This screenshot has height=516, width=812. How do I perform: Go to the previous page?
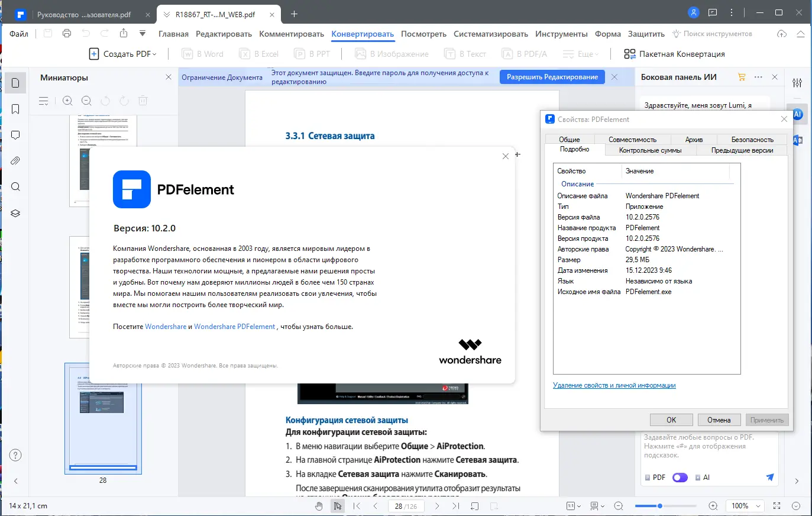[376, 506]
